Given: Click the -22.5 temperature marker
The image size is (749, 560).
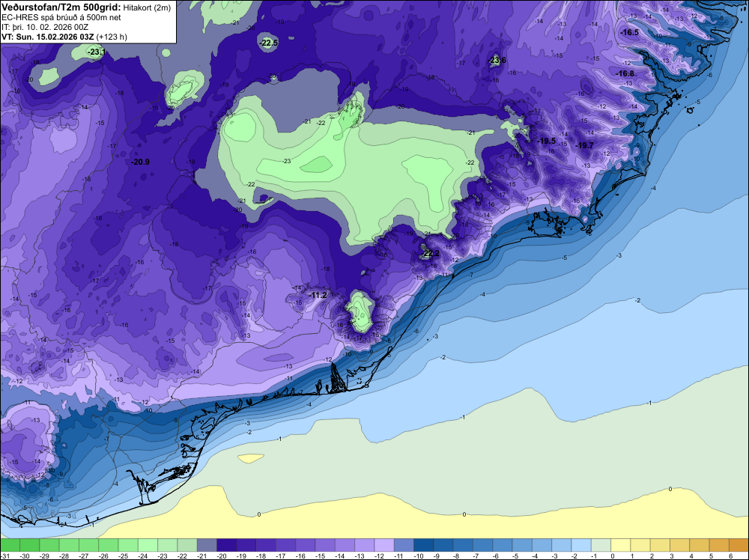Looking at the screenshot, I should 268,43.
